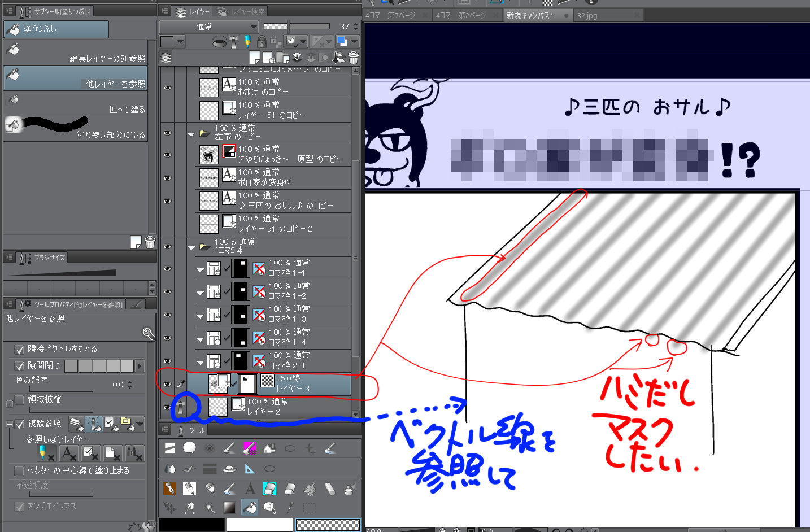Enable the 領域拡縮 checkbox
The image size is (810, 532).
coord(19,399)
